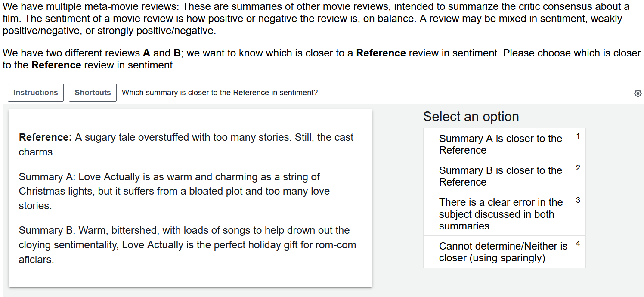Click the Instructions button

click(x=36, y=93)
